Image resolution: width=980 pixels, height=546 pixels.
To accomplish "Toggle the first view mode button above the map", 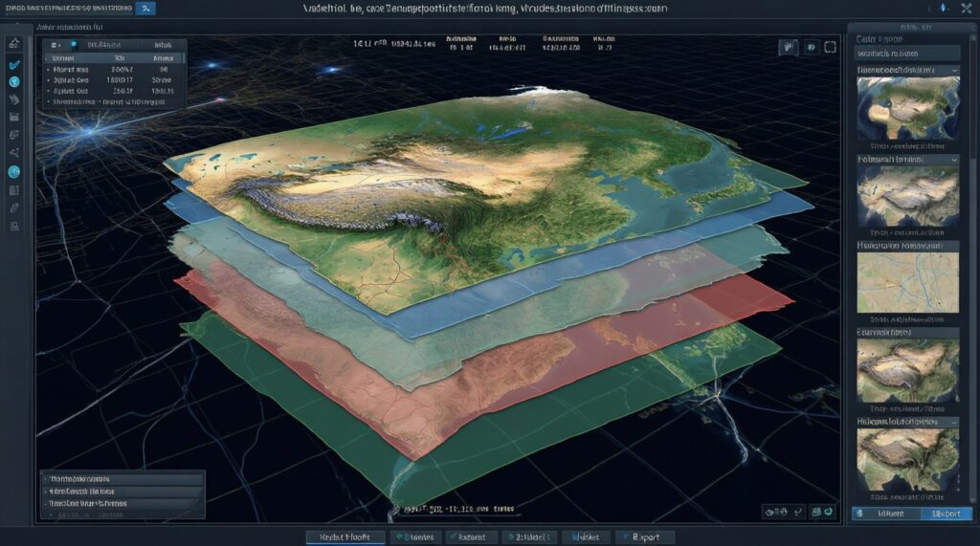I will (789, 47).
